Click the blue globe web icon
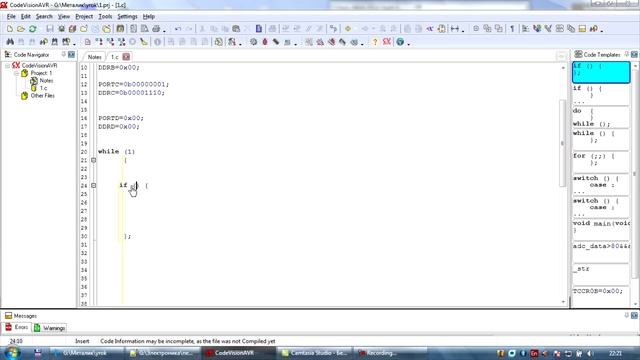 coord(400,42)
